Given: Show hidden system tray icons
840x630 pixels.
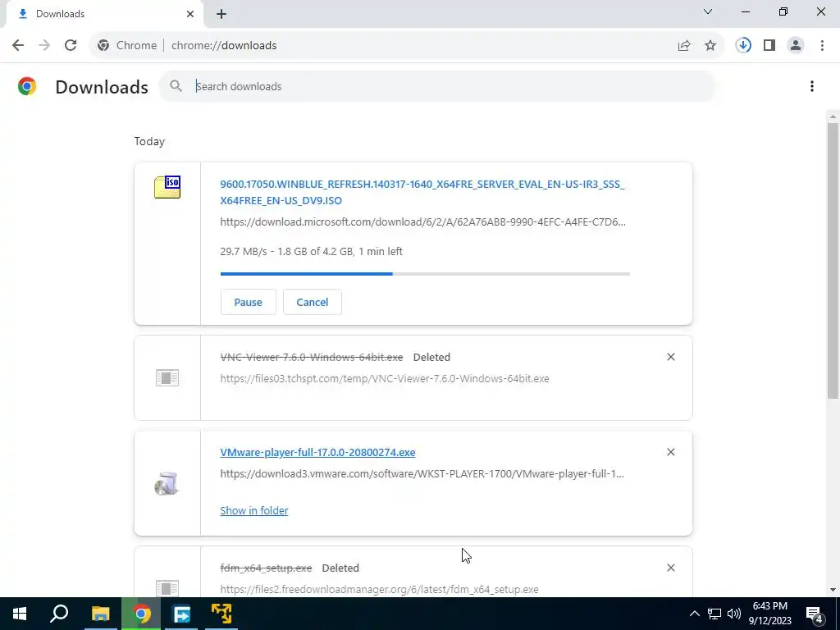Looking at the screenshot, I should click(694, 614).
